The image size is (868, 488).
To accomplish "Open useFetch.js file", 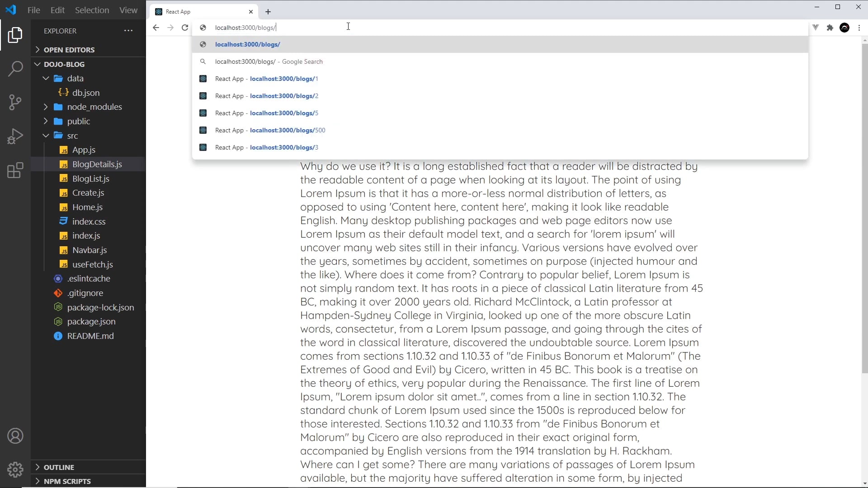I will (x=92, y=264).
